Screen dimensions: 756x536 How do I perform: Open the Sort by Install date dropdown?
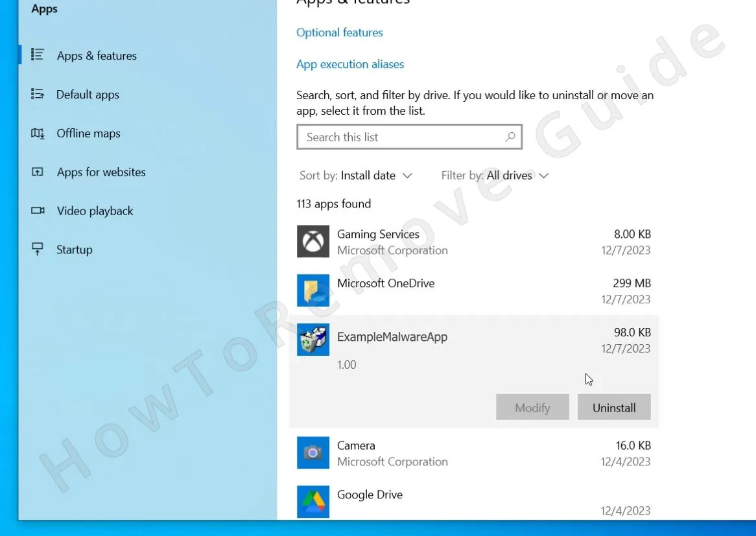pos(356,176)
